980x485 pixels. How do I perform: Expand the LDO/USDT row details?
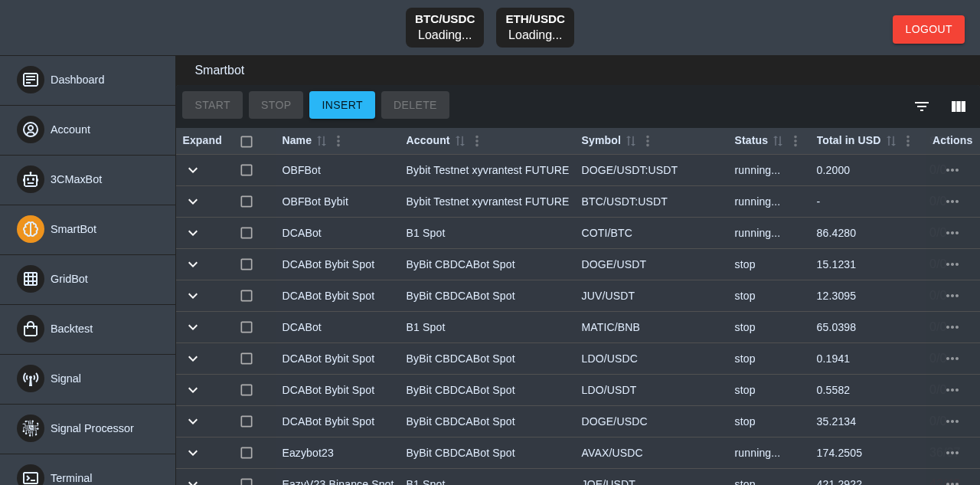click(193, 390)
